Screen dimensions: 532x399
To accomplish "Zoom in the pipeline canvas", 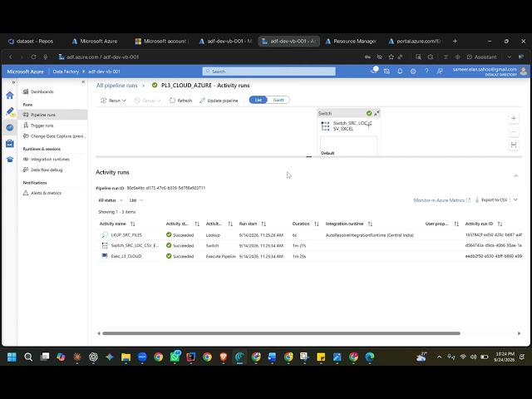I will point(514,118).
